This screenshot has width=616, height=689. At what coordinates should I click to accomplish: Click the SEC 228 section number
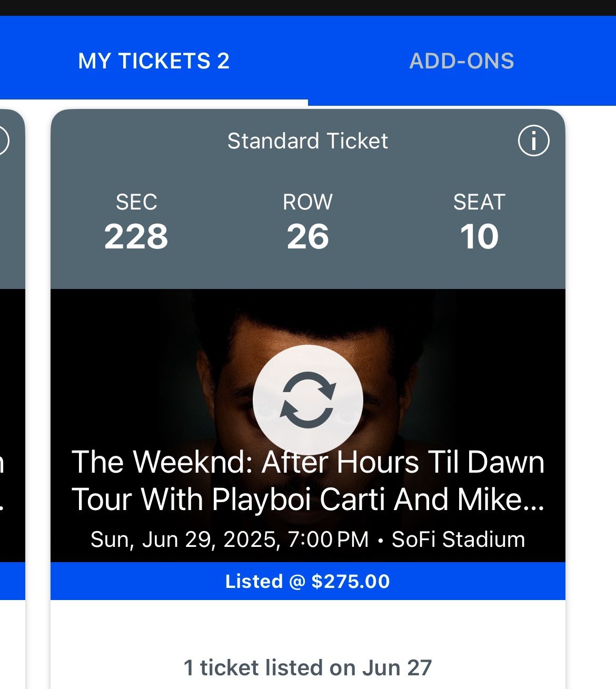136,236
